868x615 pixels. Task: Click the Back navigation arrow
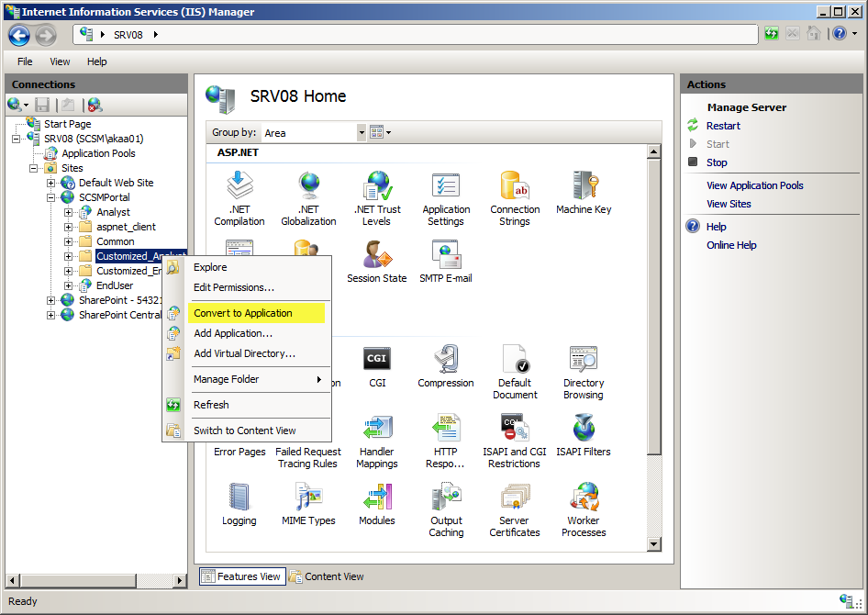(x=19, y=36)
